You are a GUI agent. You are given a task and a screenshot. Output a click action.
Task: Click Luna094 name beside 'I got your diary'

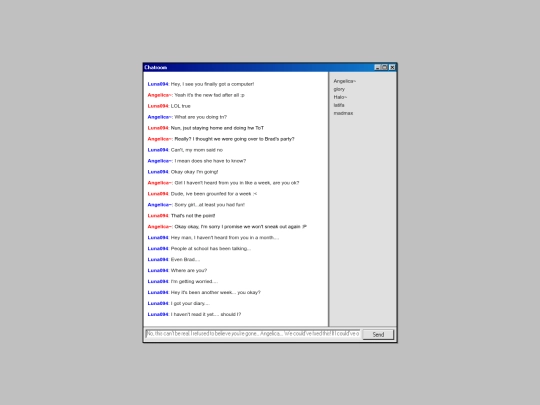158,303
